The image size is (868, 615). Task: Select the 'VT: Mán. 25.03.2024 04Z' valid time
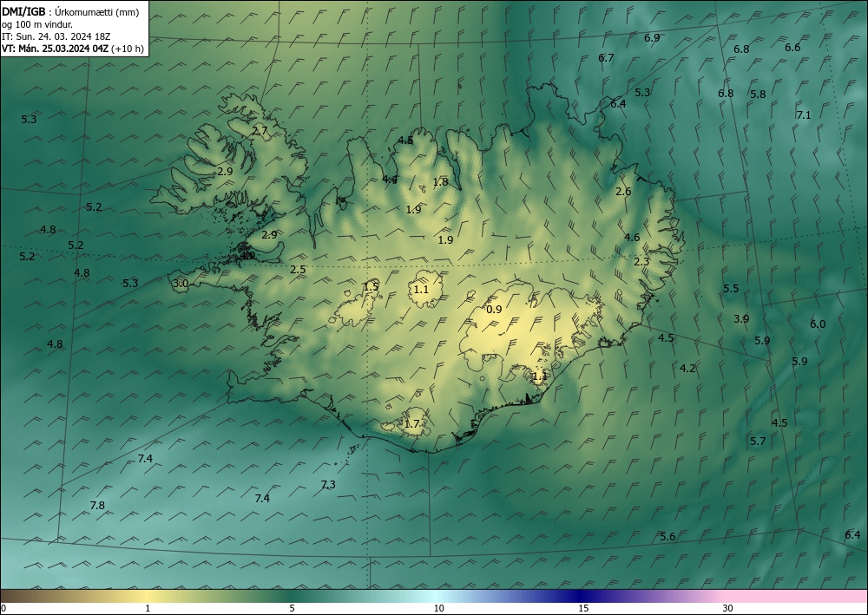coord(55,49)
